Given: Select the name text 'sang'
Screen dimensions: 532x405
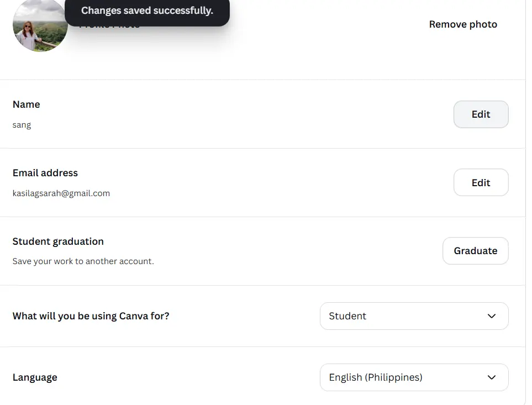Looking at the screenshot, I should pos(22,125).
